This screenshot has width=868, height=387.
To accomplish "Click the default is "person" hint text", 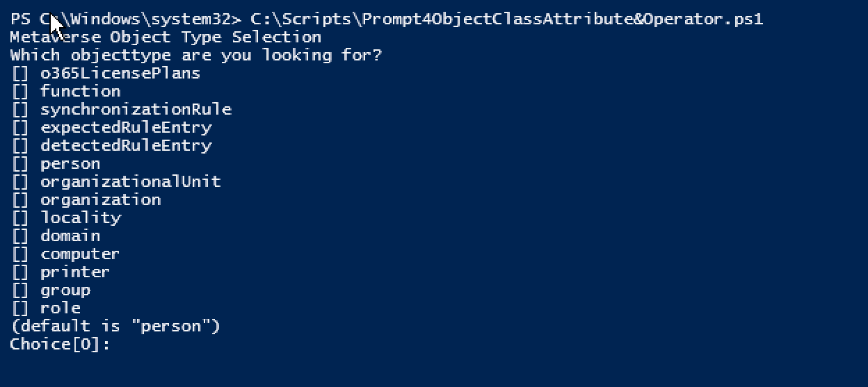I will [115, 326].
